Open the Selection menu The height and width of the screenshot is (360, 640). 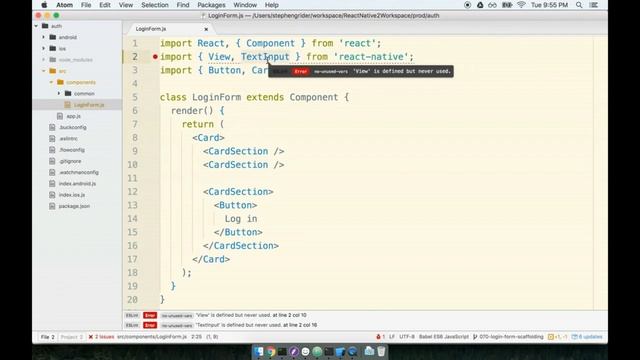(155, 5)
